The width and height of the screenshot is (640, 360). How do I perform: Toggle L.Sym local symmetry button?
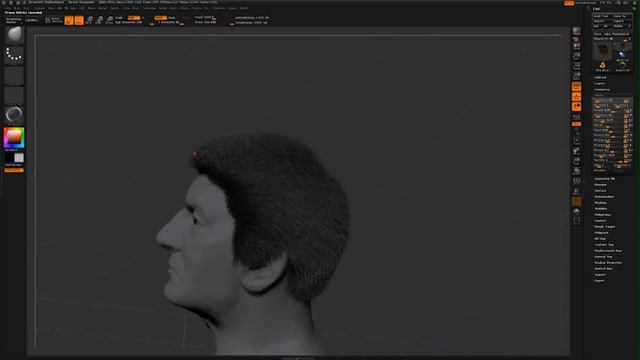click(x=576, y=117)
